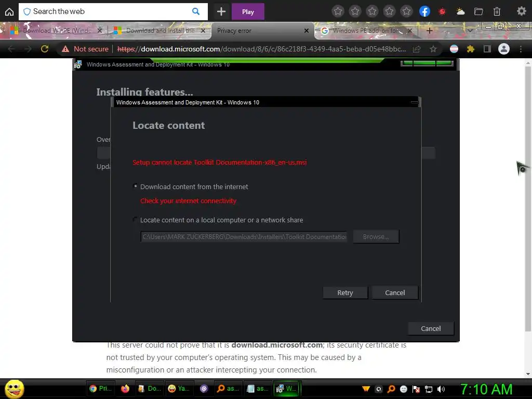Click the purple circle taskbar icon

click(x=204, y=389)
